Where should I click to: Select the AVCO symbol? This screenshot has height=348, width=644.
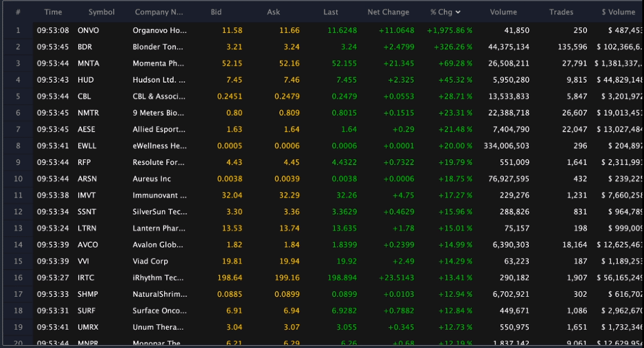88,244
